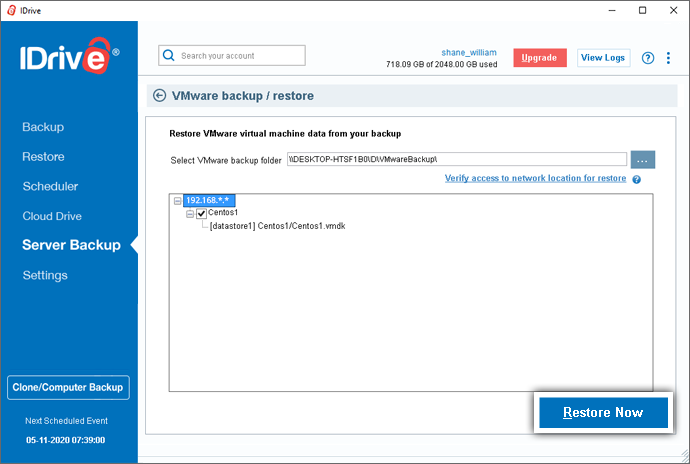Image resolution: width=690 pixels, height=464 pixels.
Task: Click the IDrive logo in sidebar
Action: [x=70, y=55]
